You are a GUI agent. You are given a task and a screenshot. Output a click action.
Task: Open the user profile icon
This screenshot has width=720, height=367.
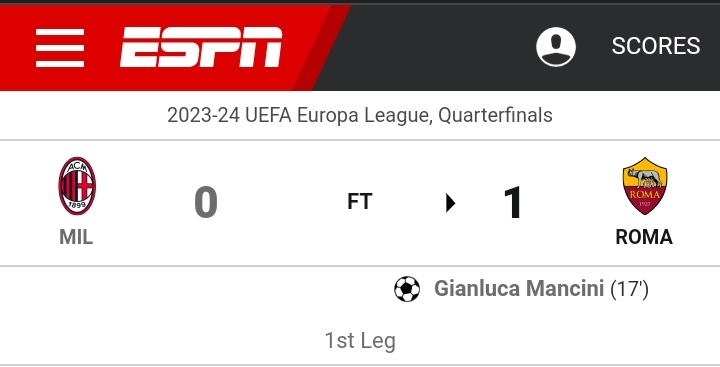(556, 47)
